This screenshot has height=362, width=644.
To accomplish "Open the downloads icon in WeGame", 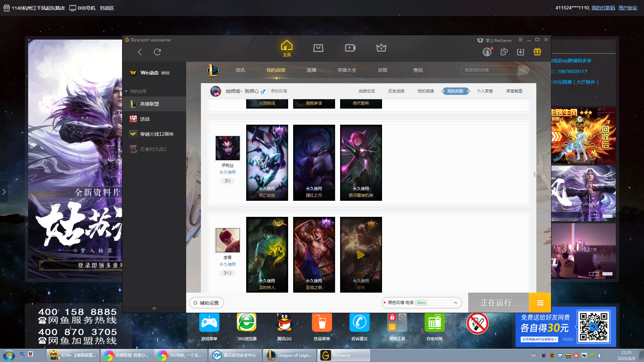I will (x=521, y=52).
